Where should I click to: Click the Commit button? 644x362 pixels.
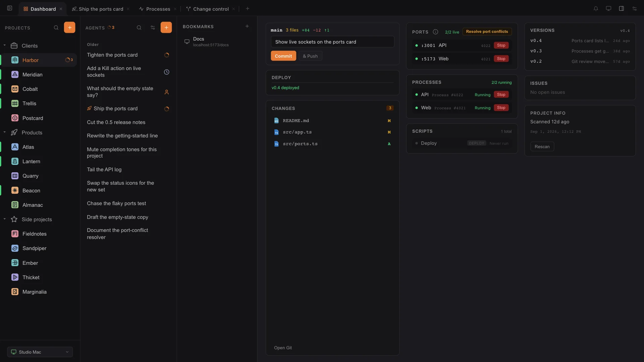point(283,56)
